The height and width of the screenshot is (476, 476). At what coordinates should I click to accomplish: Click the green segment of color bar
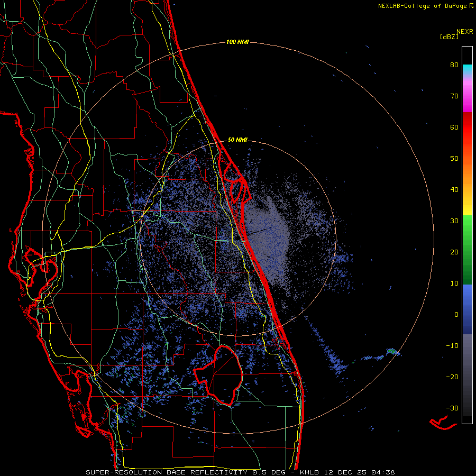[x=467, y=250]
